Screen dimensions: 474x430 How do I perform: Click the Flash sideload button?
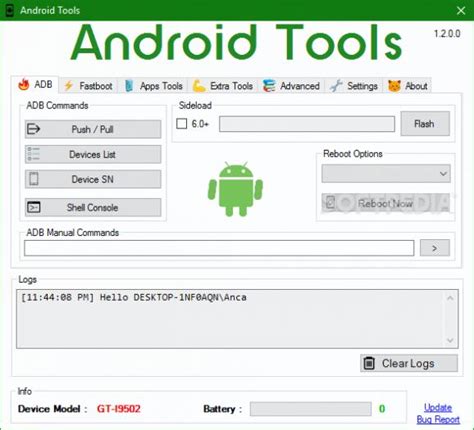tap(425, 124)
